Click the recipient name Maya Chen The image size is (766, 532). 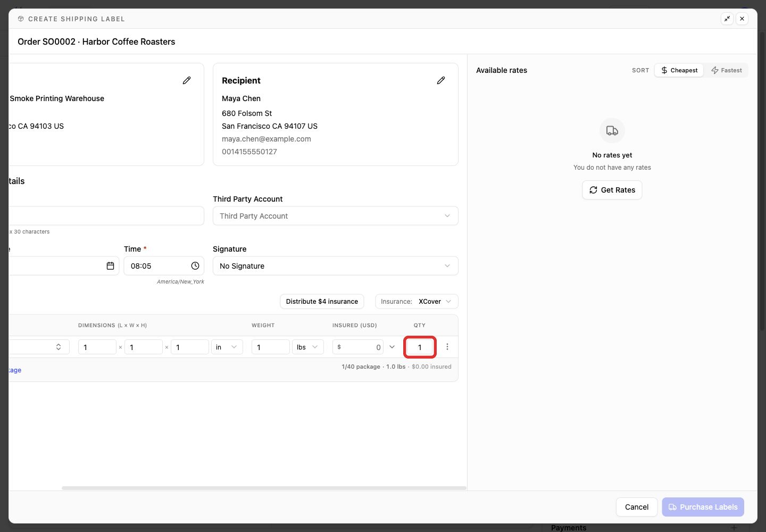(241, 98)
